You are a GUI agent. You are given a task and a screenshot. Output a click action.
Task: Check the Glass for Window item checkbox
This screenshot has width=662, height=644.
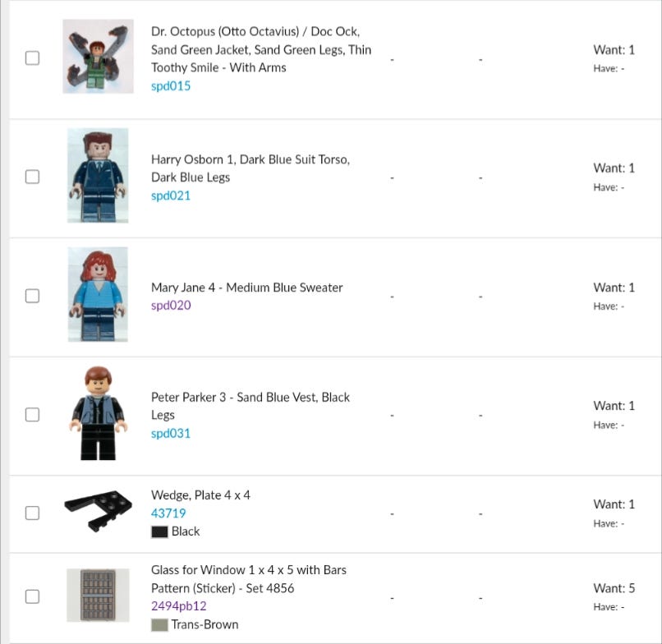tap(32, 596)
